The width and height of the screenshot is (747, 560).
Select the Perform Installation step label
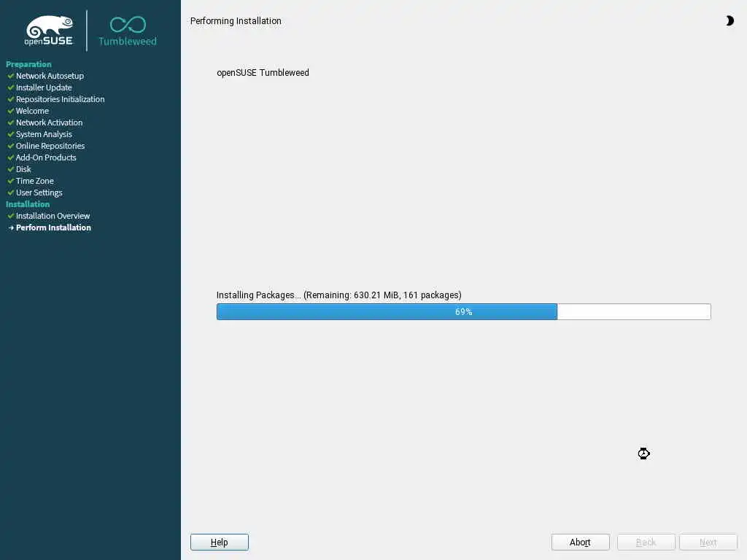tap(53, 227)
